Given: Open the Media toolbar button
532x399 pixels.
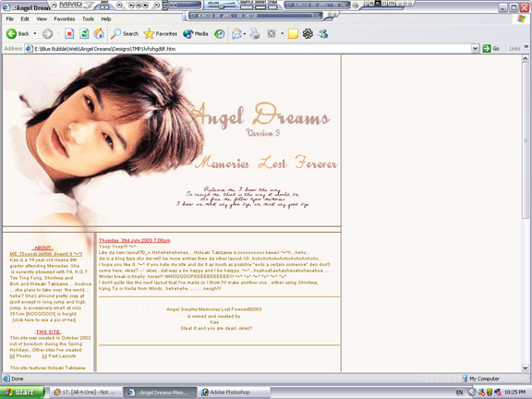Looking at the screenshot, I should (196, 33).
